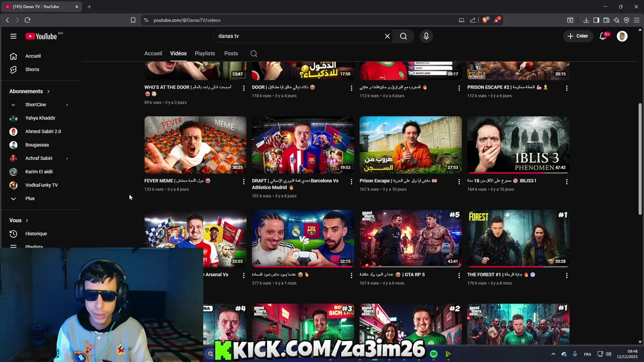
Task: Open options for DOOR video
Action: 352,88
